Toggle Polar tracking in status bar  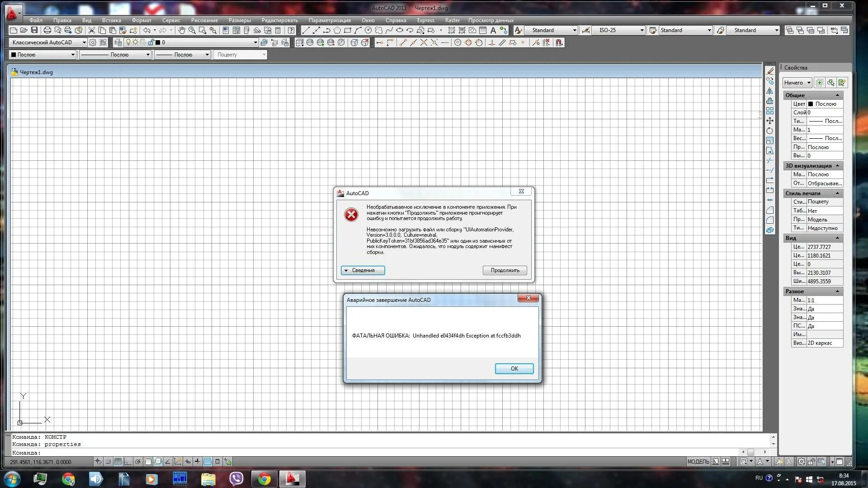click(x=138, y=461)
